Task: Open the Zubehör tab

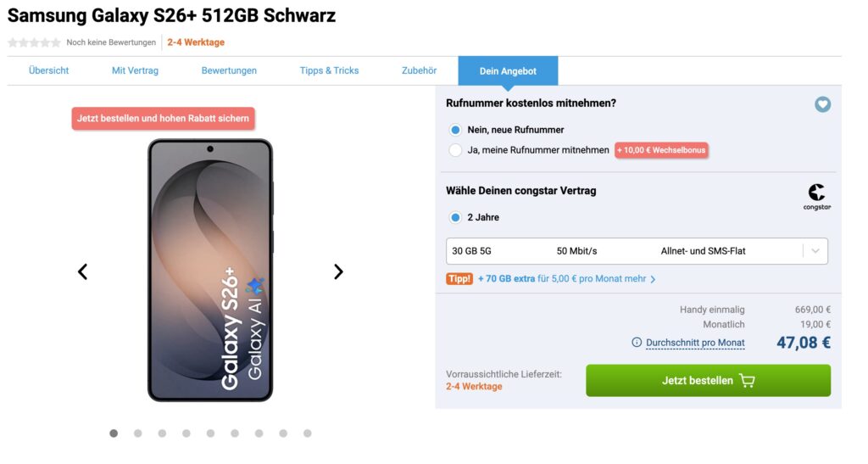Action: point(419,70)
